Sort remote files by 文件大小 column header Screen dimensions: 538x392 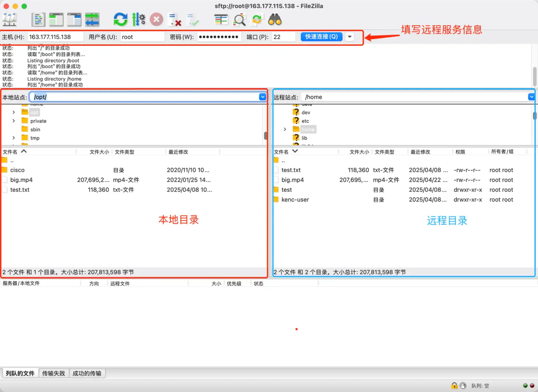tap(359, 152)
